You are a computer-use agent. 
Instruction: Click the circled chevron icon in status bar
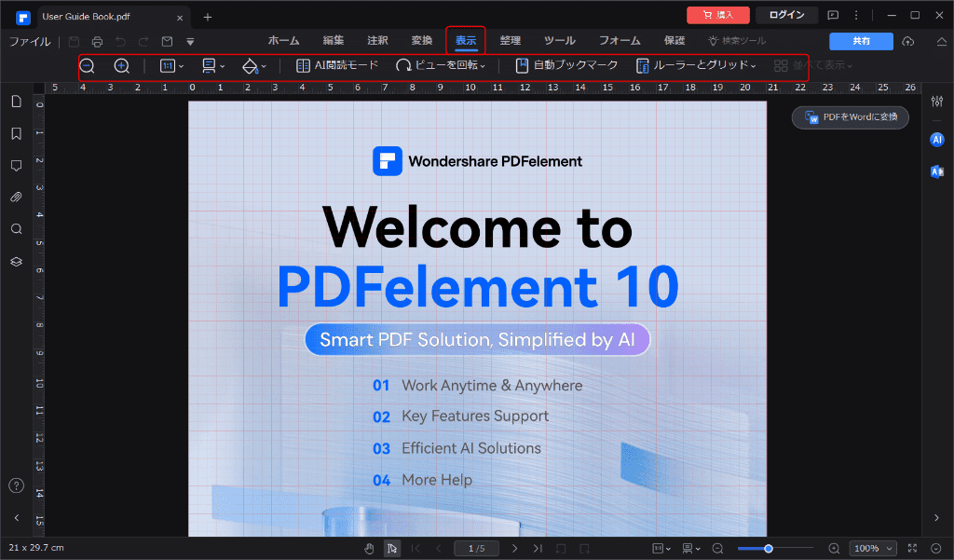pyautogui.click(x=935, y=549)
